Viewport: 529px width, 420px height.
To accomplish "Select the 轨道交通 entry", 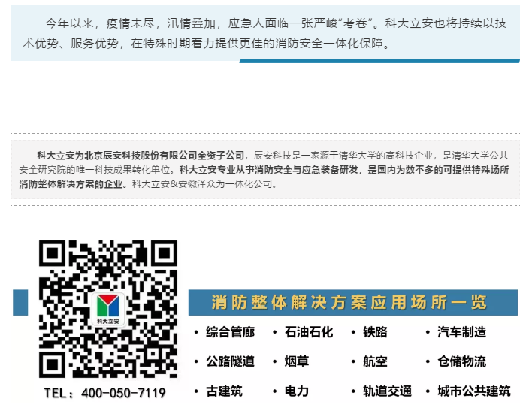I will (x=387, y=391).
